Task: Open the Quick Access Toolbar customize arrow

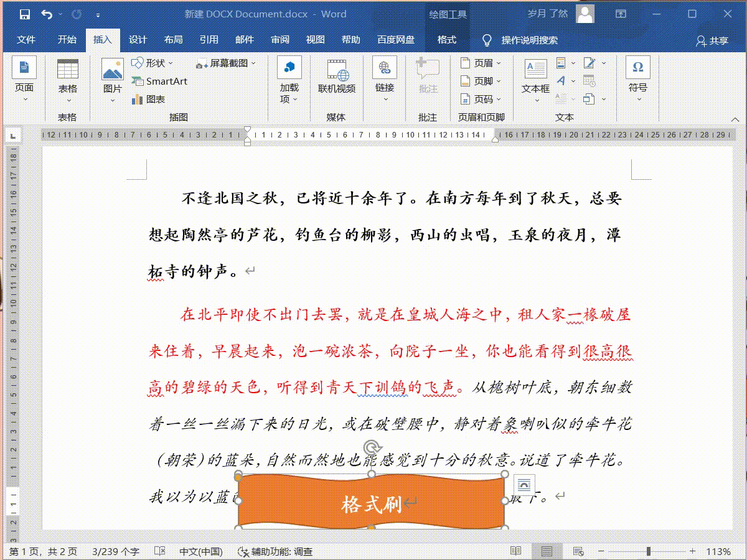Action: pos(98,14)
